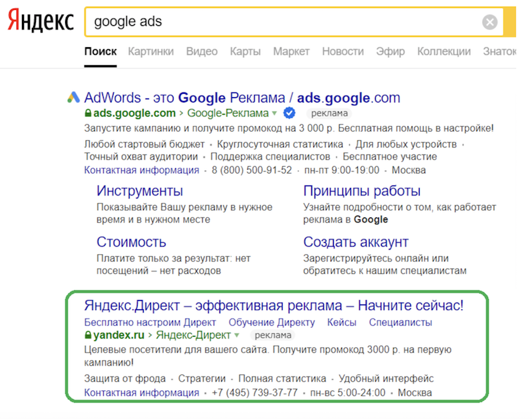
Task: Open the Создать аккаунт sitelink
Action: point(356,242)
